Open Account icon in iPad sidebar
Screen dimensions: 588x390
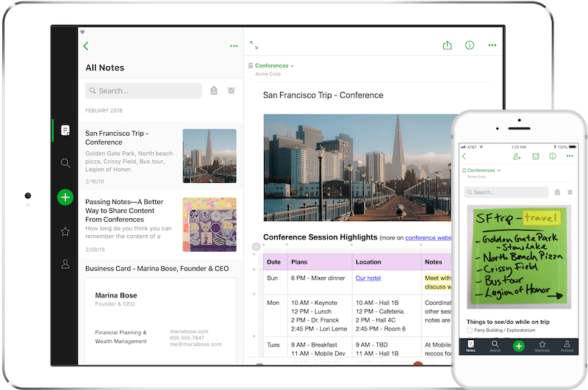65,264
